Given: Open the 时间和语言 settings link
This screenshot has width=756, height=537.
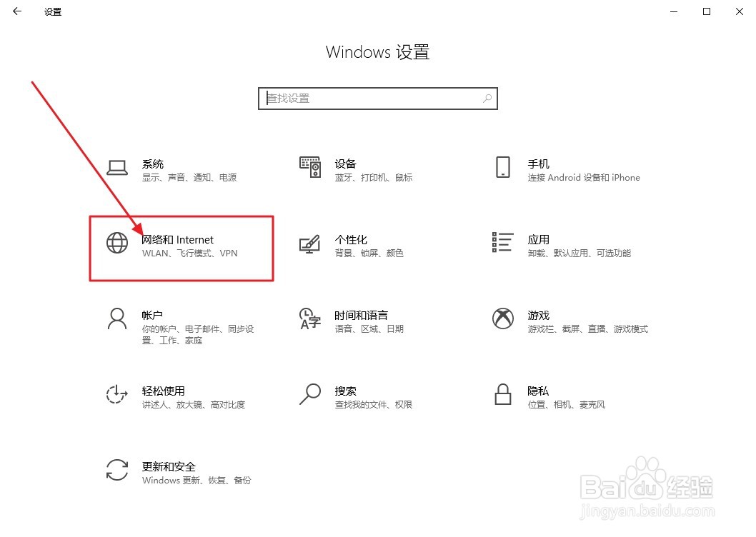Looking at the screenshot, I should click(361, 315).
